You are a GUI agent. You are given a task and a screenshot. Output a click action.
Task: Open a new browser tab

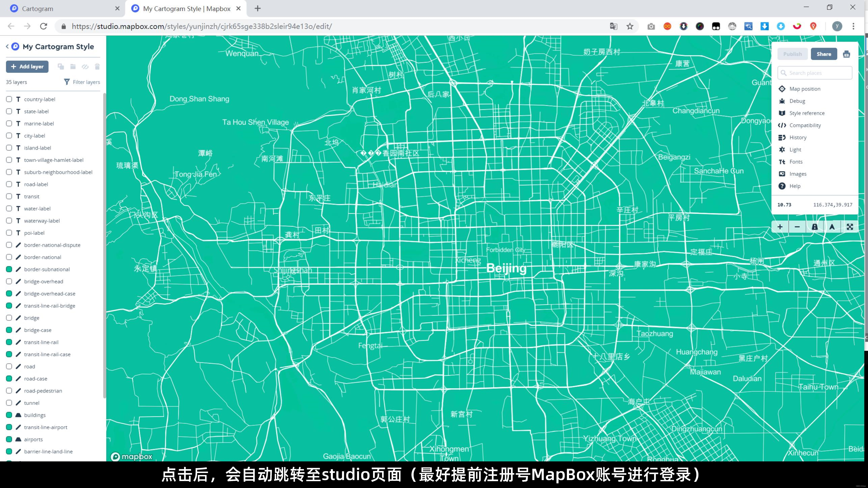(x=258, y=8)
